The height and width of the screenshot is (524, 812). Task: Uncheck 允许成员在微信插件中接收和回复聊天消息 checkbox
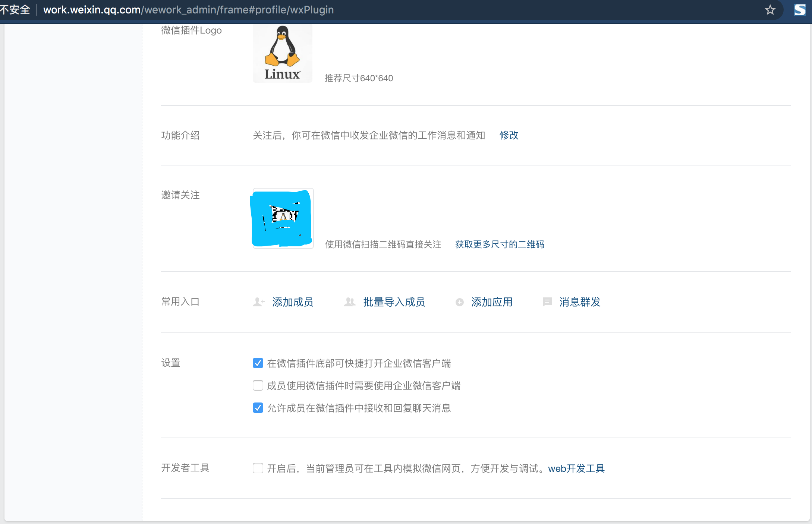click(x=258, y=408)
